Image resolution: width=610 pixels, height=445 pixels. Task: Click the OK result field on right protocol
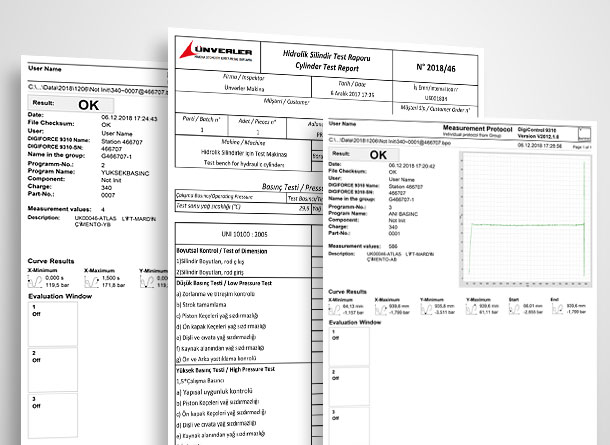click(x=377, y=155)
